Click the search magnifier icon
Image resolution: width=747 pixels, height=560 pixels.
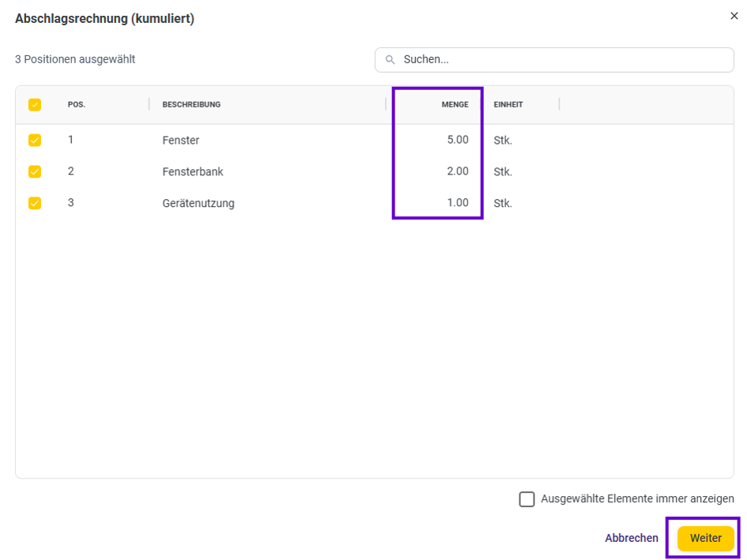[x=390, y=60]
